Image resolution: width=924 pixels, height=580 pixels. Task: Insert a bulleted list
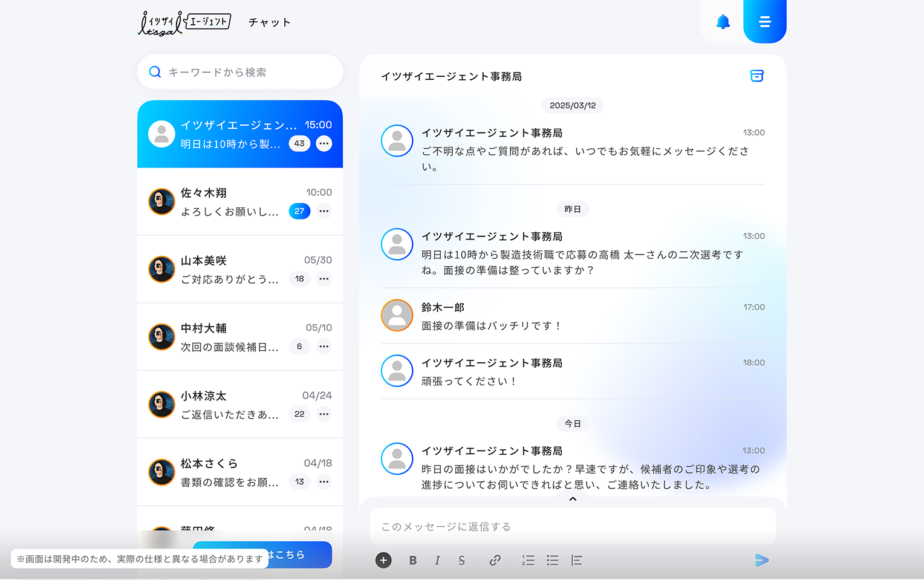(552, 561)
